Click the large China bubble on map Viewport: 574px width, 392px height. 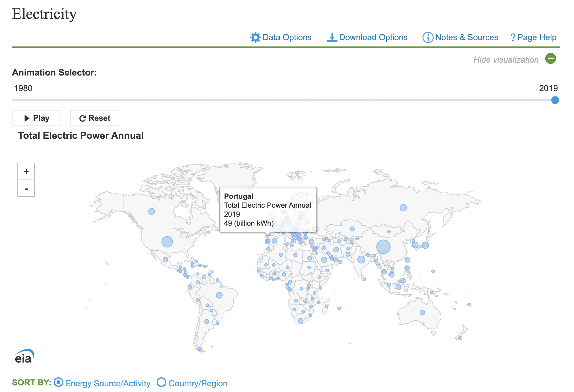coord(383,247)
